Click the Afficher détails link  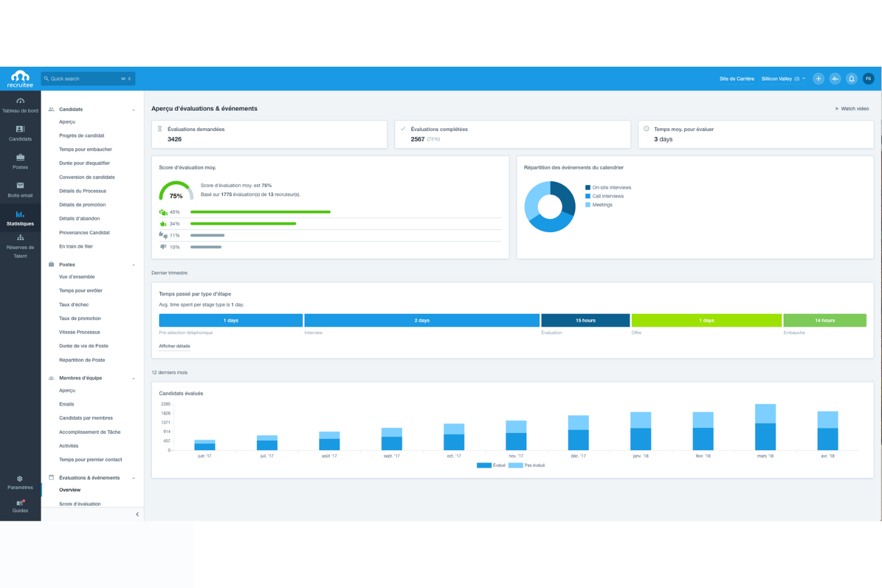point(175,346)
